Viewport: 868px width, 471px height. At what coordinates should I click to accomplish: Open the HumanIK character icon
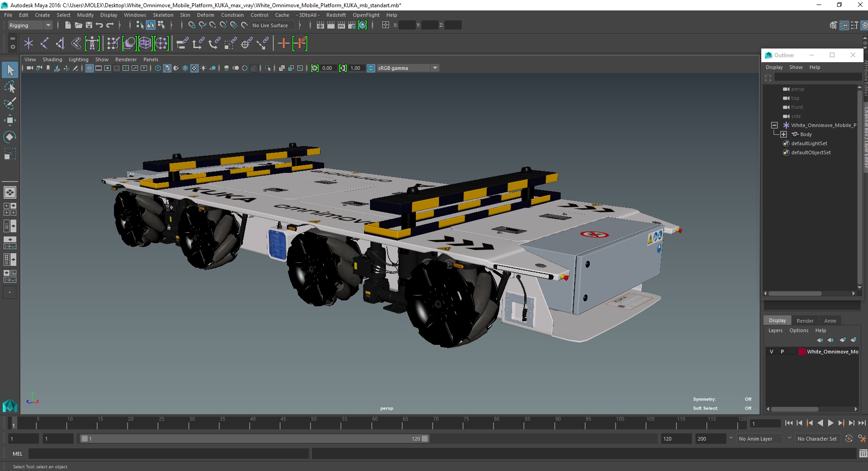(92, 44)
